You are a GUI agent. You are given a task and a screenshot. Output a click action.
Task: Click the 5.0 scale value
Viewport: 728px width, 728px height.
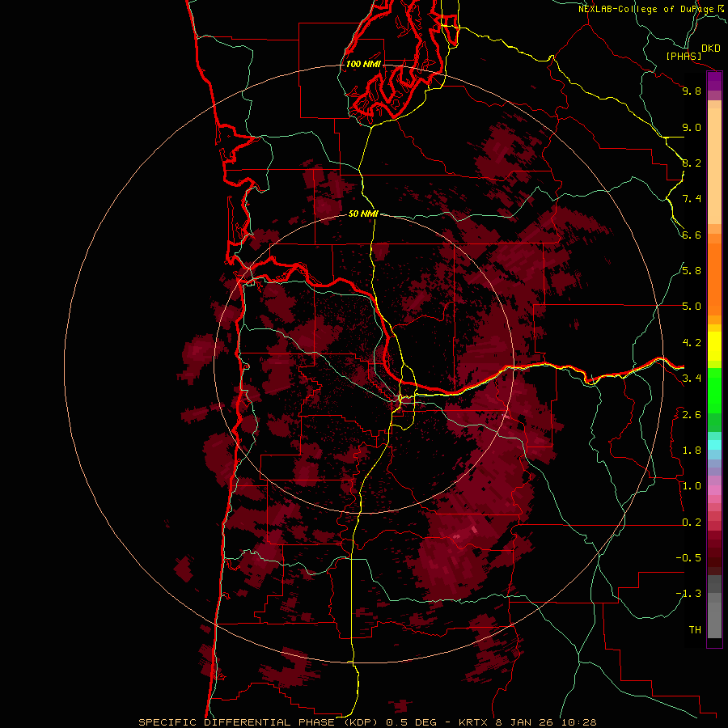tap(692, 307)
